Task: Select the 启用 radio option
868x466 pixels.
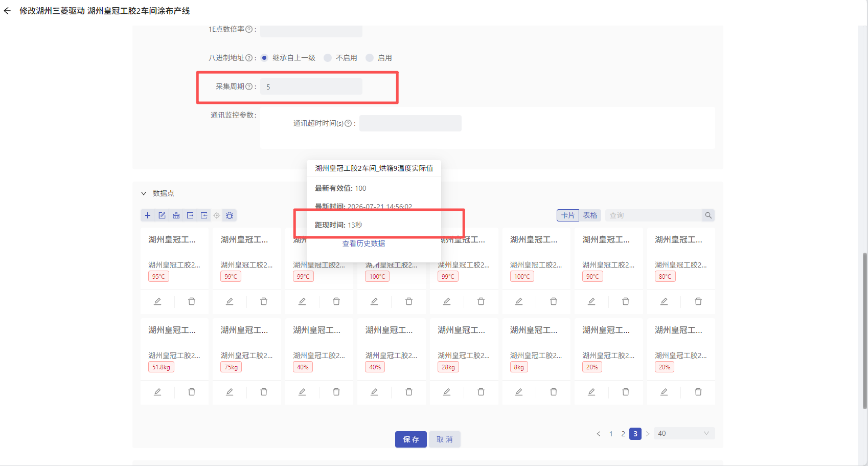Action: [370, 58]
